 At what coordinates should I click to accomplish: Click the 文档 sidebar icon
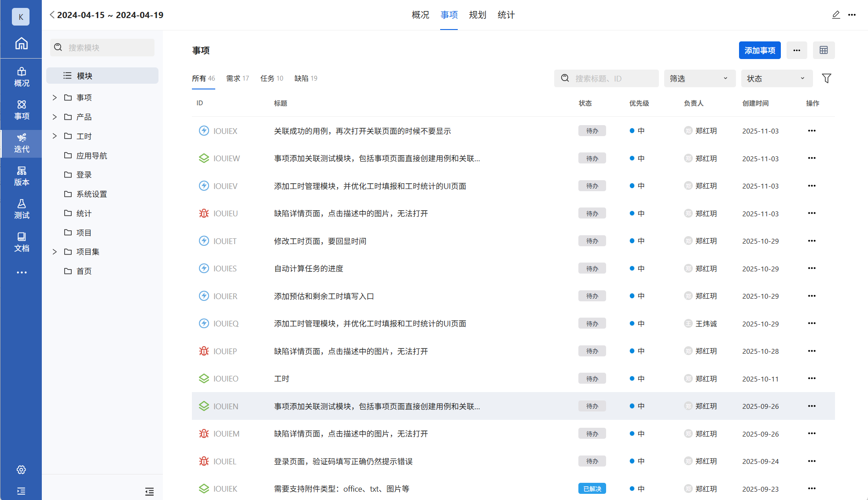point(21,242)
